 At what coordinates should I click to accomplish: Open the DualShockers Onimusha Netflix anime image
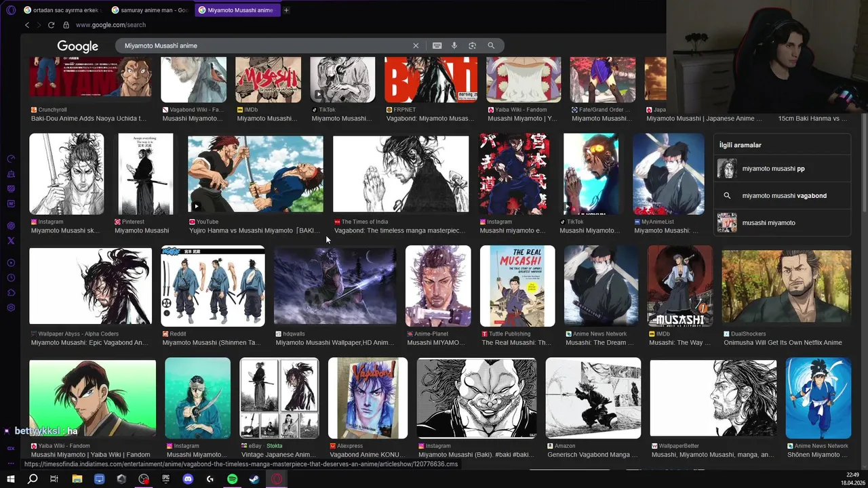click(787, 286)
